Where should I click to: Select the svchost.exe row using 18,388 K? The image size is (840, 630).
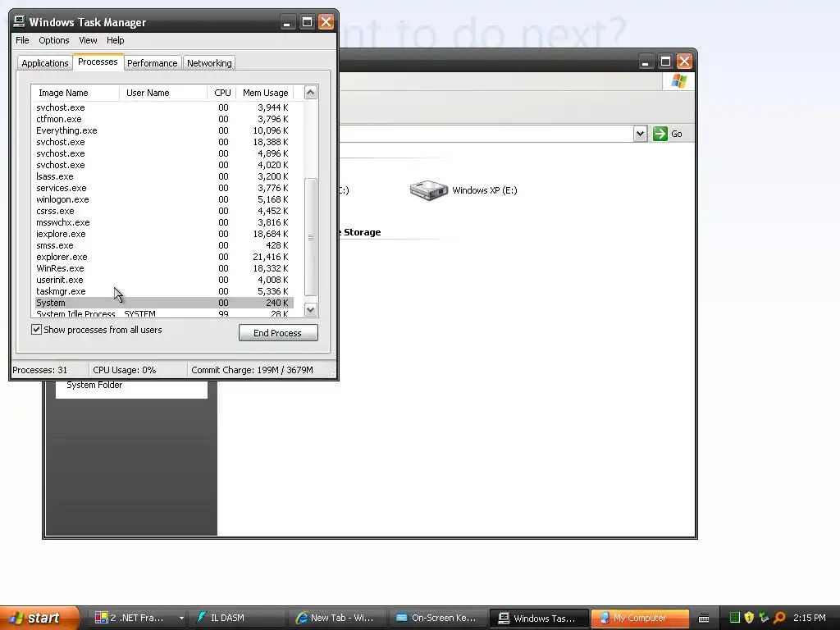pos(164,142)
